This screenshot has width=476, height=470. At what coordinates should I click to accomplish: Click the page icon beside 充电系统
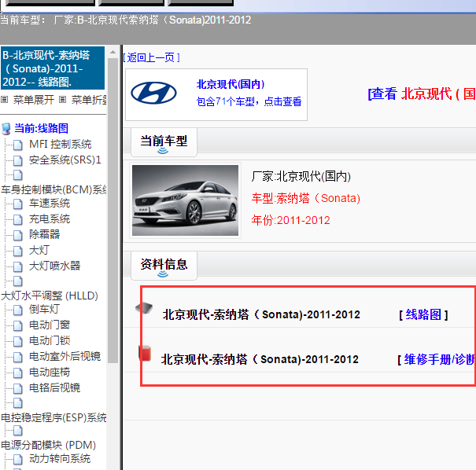(17, 219)
